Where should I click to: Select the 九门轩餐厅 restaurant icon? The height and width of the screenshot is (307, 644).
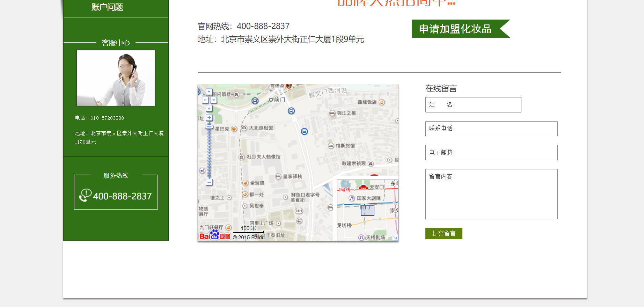pyautogui.click(x=228, y=227)
